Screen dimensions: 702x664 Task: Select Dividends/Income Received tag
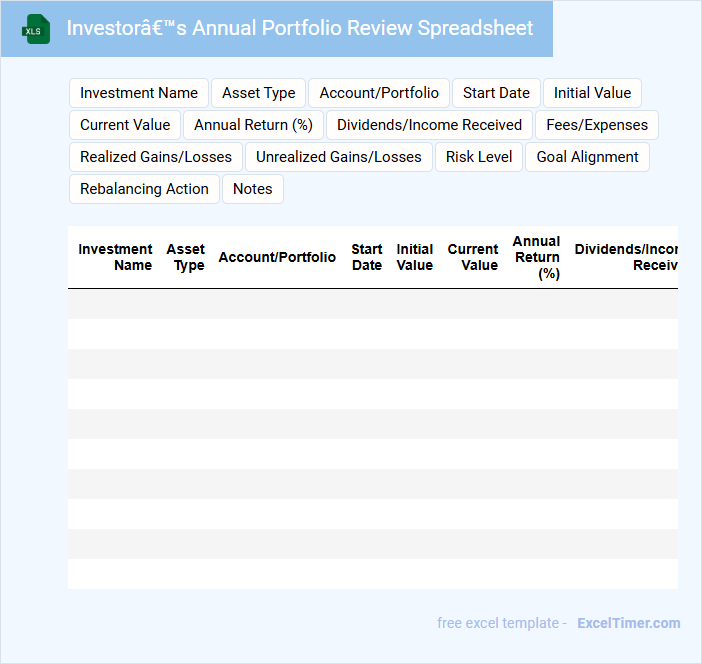(x=429, y=125)
